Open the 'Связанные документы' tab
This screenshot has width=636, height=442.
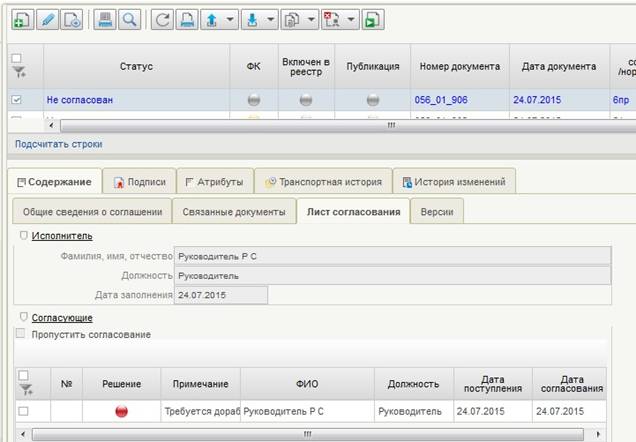click(x=234, y=212)
